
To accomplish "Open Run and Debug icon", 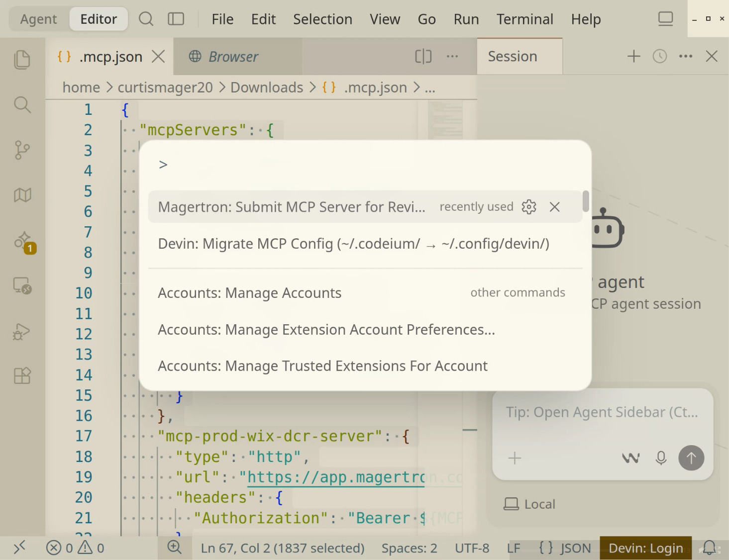I will point(21,331).
